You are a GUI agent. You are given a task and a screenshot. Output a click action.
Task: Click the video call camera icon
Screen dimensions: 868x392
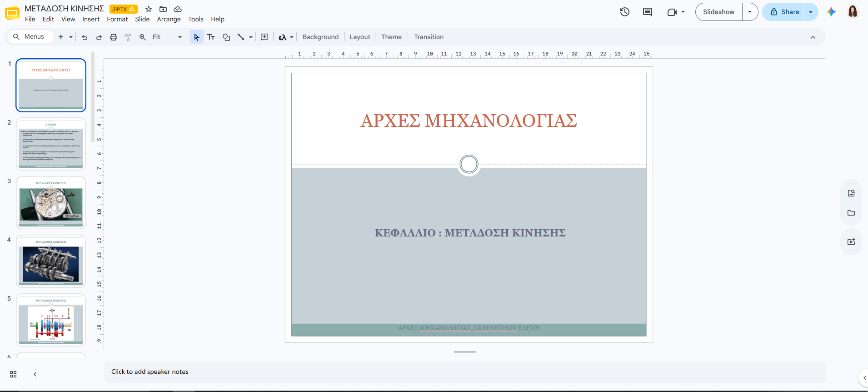tap(672, 12)
